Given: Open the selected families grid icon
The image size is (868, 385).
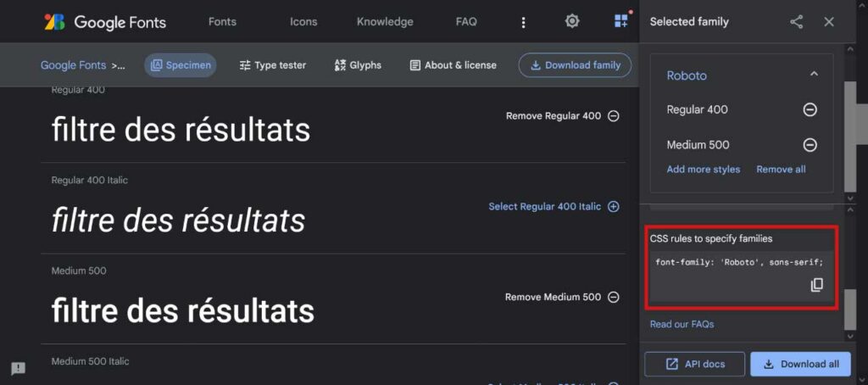Looking at the screenshot, I should 621,21.
